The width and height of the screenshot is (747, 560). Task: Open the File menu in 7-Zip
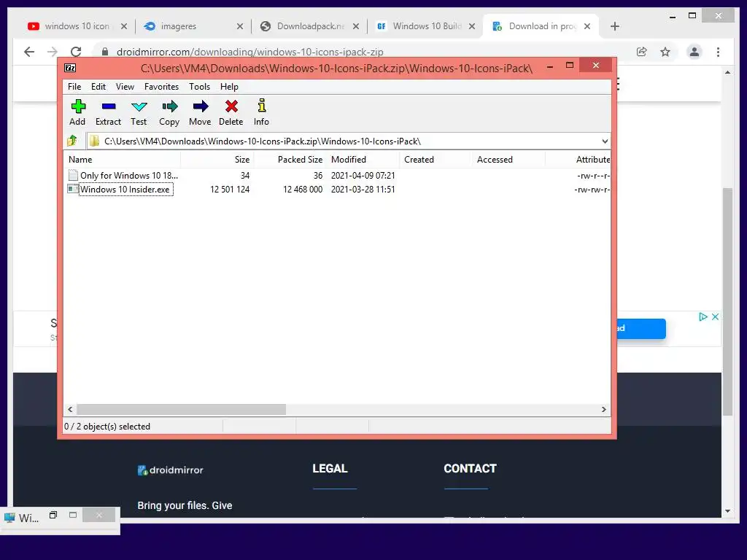pos(74,87)
